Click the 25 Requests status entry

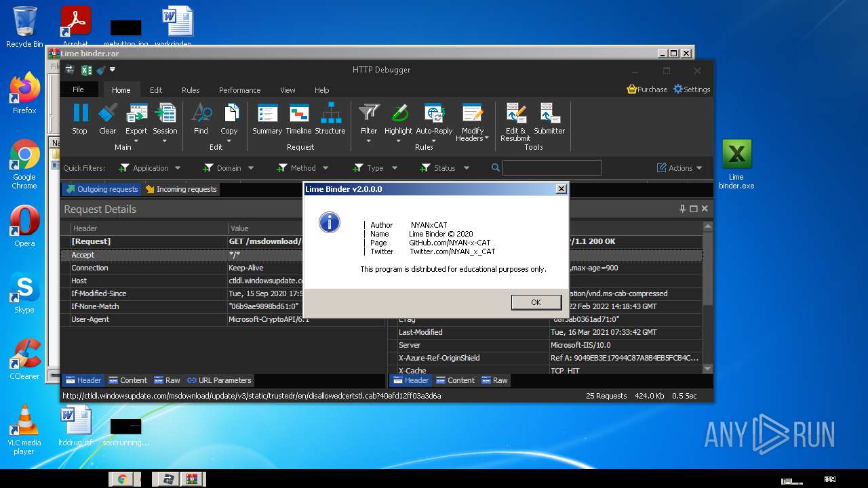[x=606, y=396]
